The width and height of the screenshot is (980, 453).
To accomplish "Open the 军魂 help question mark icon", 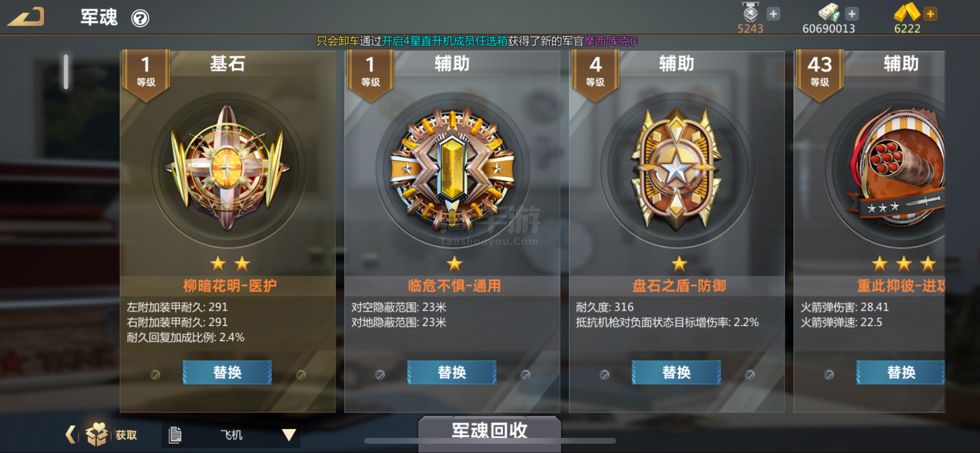I will click(140, 18).
